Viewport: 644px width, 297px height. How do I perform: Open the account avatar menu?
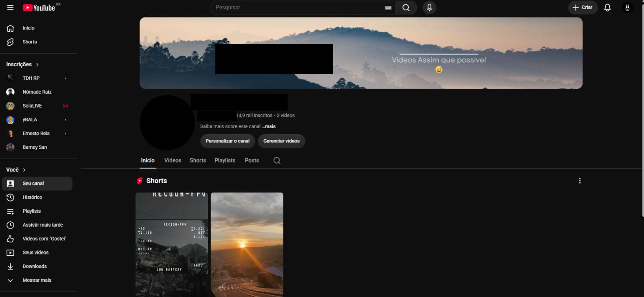(627, 8)
